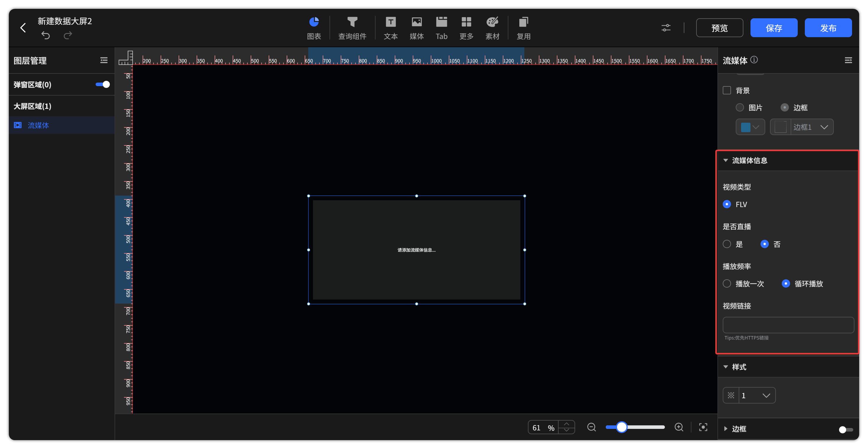This screenshot has width=868, height=446.
Task: Click the zoom percentage field showing 61
Action: coord(543,427)
